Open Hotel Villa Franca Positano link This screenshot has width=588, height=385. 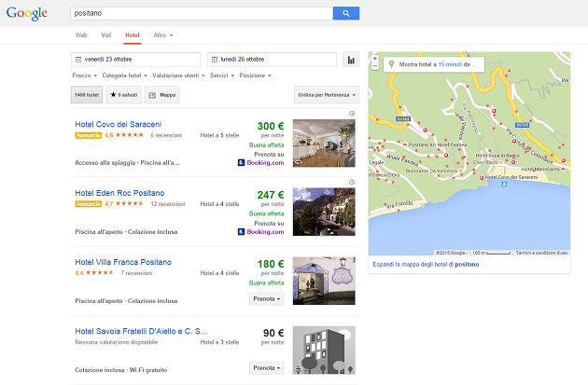coord(123,262)
